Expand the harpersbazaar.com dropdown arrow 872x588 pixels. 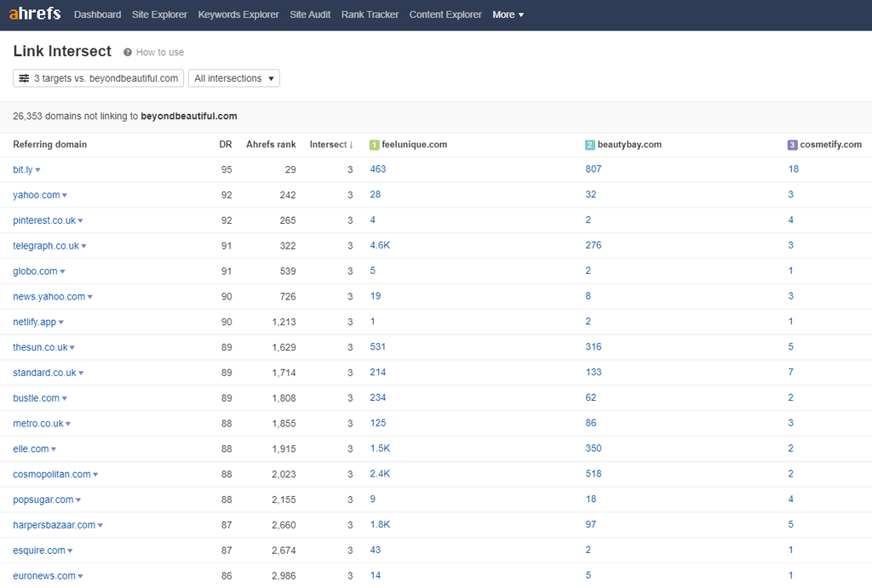coord(100,526)
